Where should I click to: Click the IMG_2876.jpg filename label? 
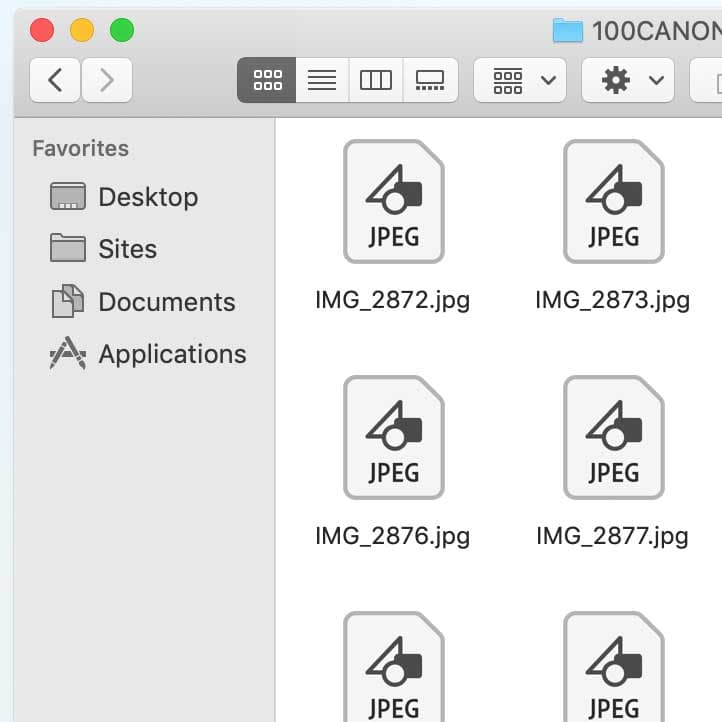tap(393, 537)
